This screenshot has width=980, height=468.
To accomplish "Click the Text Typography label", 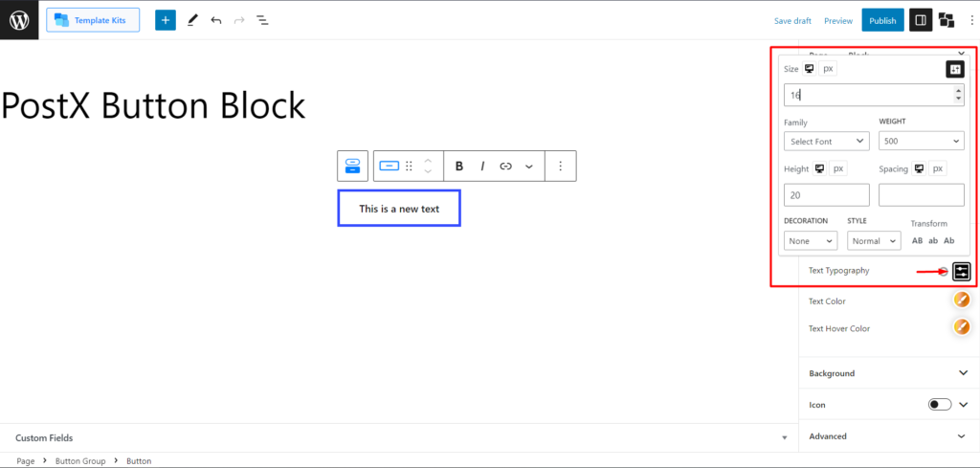I will point(838,271).
